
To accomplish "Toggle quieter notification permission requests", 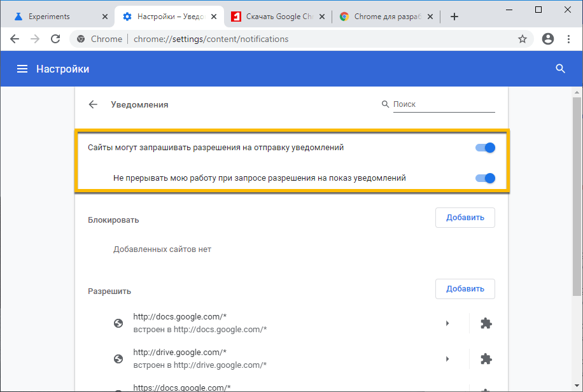I will 485,178.
